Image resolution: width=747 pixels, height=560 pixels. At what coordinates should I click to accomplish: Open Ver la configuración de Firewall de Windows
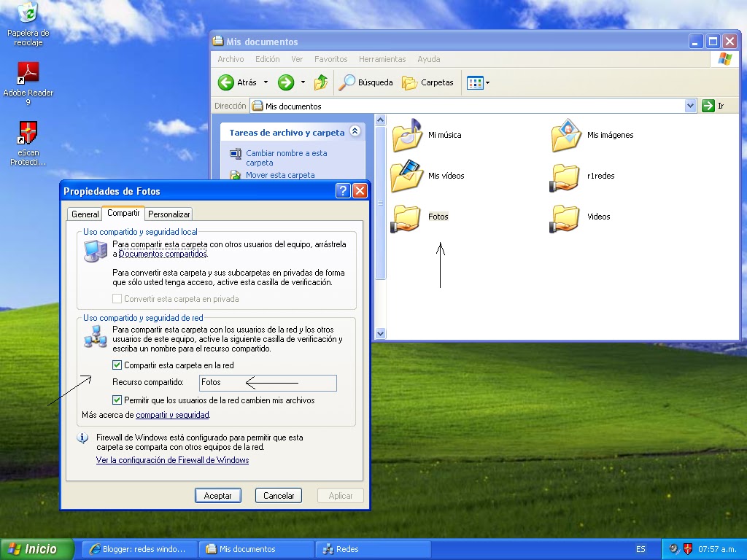(x=172, y=460)
